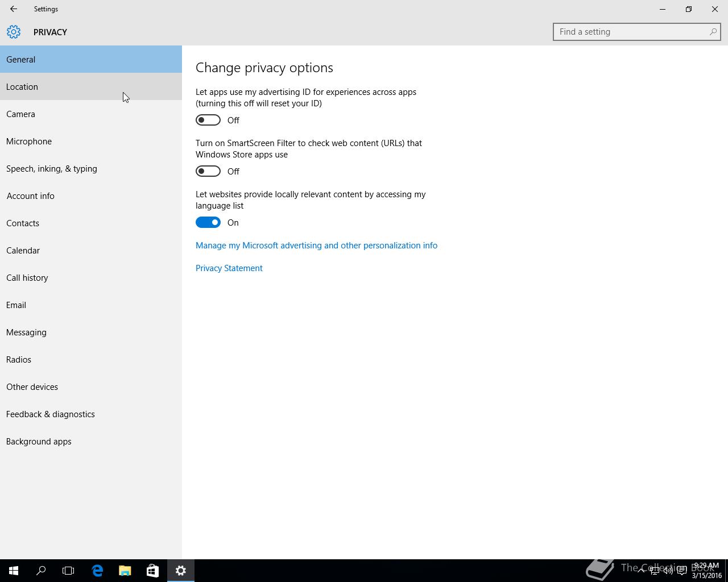Open Manage my Microsoft advertising link
Viewport: 728px width, 582px height.
coord(316,246)
